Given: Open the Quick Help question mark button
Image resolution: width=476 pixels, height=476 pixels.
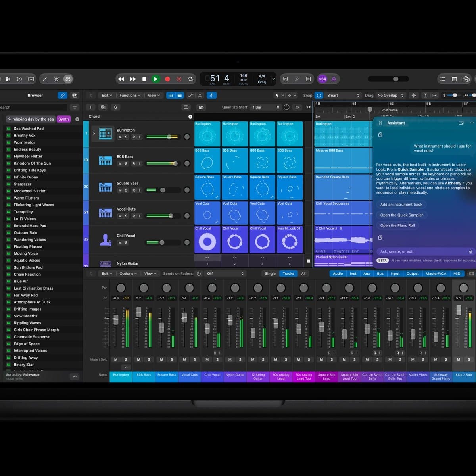Looking at the screenshot, I should tap(19, 79).
